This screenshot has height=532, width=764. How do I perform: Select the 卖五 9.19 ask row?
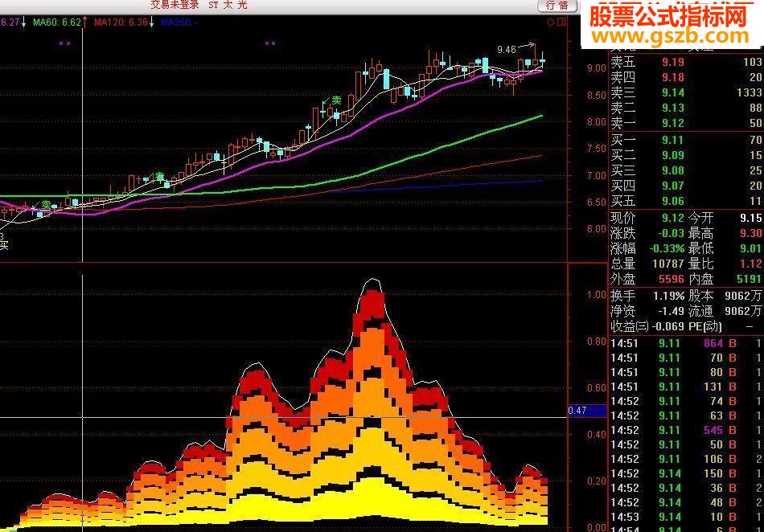pyautogui.click(x=686, y=62)
